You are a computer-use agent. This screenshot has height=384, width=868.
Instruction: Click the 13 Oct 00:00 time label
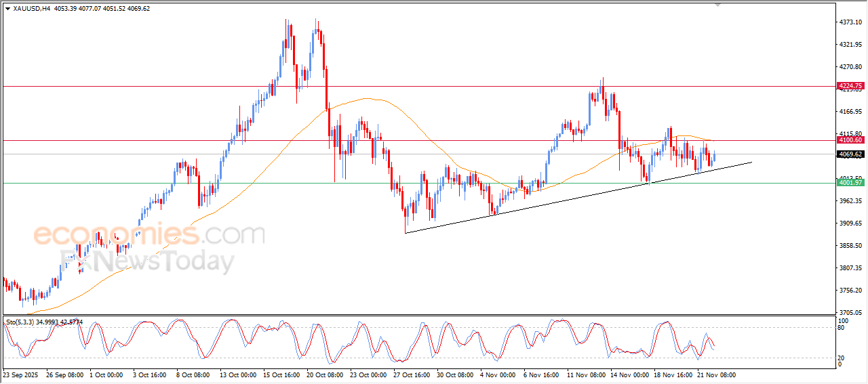tap(239, 375)
